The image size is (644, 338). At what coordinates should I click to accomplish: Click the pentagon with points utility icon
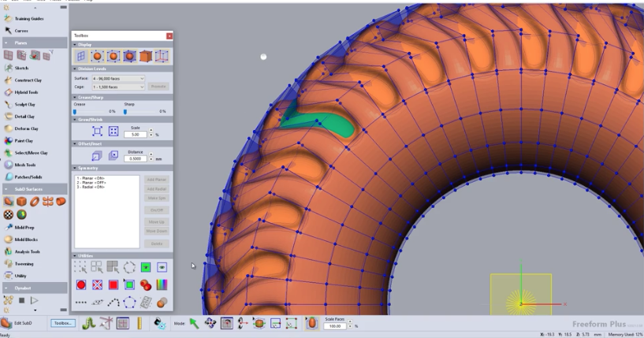click(x=129, y=303)
